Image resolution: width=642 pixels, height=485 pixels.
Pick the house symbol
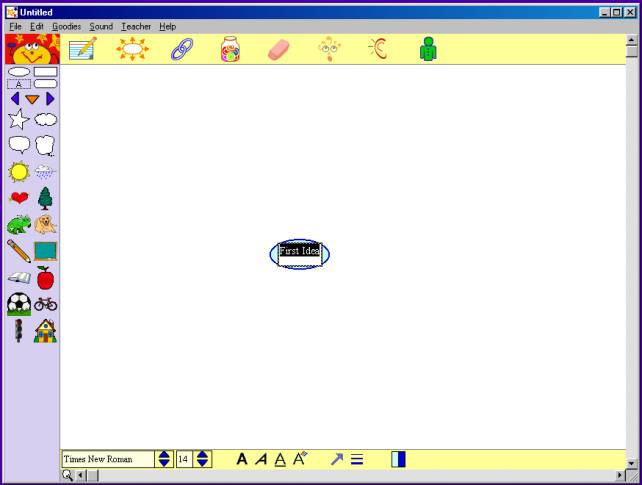click(x=45, y=331)
